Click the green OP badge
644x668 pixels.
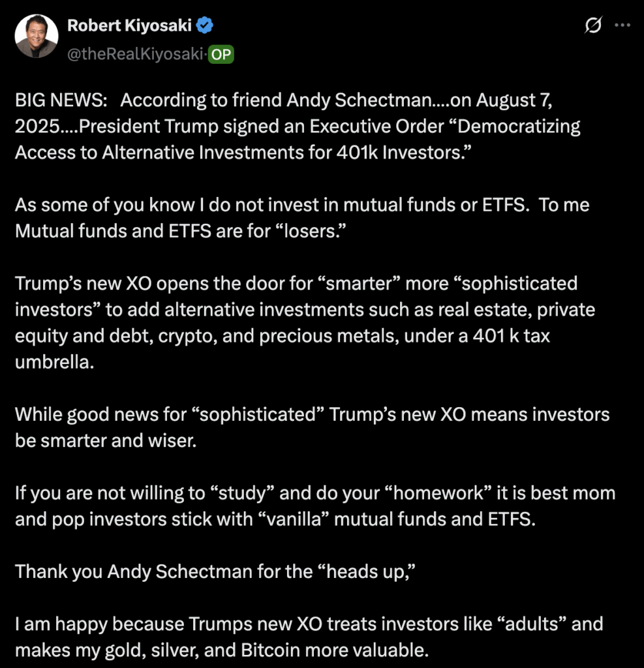click(221, 55)
